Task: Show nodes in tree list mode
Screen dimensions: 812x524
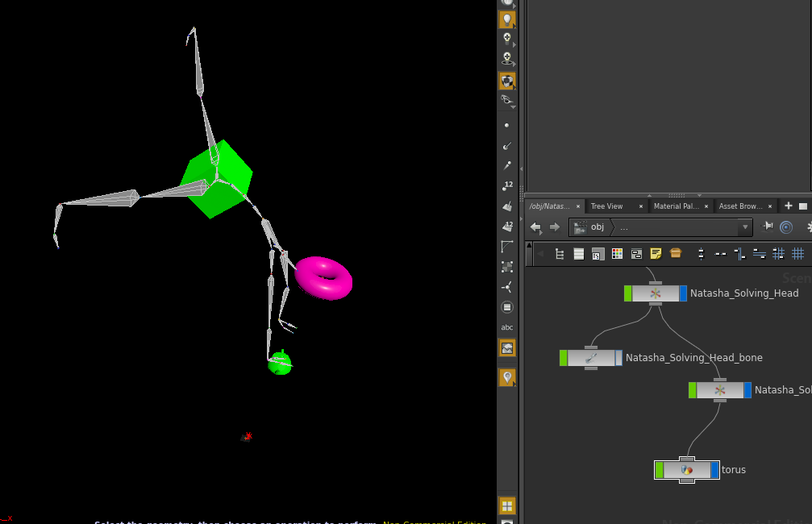Action: [x=559, y=254]
